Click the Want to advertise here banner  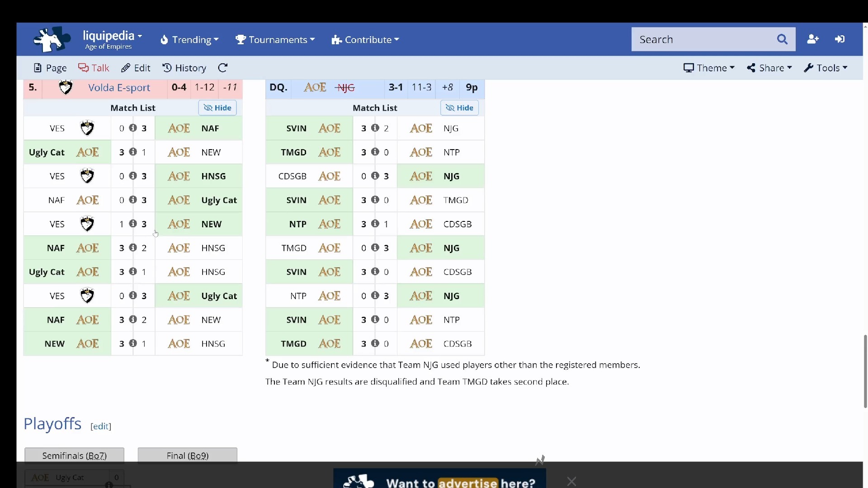439,479
